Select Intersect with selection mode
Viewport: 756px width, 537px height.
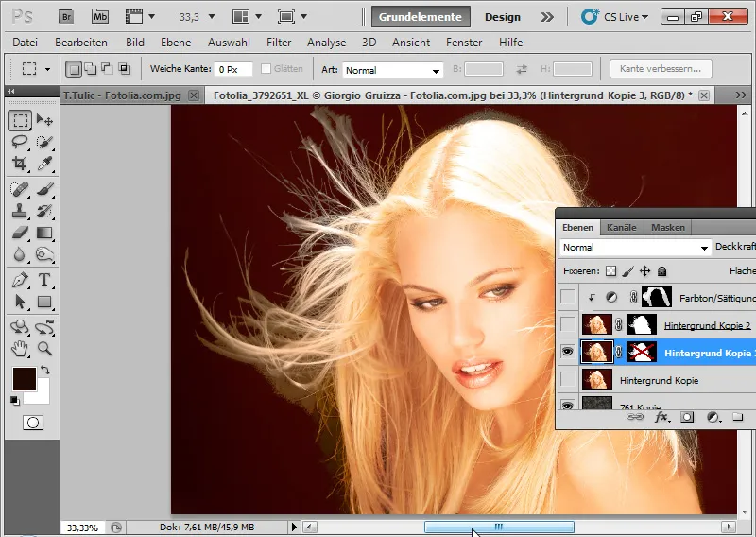point(125,69)
